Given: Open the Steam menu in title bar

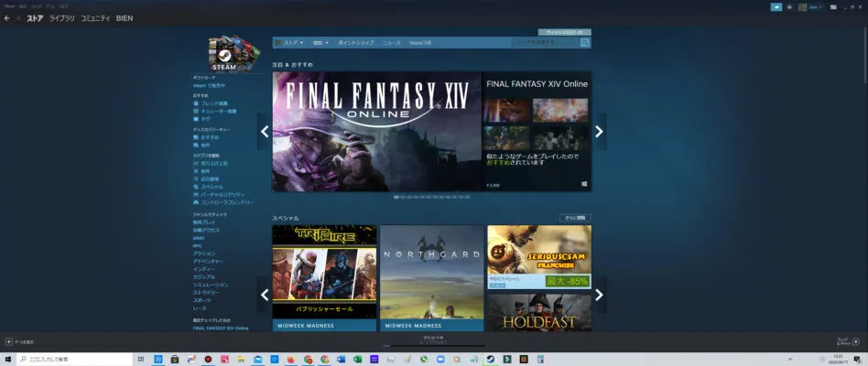Looking at the screenshot, I should [x=9, y=6].
